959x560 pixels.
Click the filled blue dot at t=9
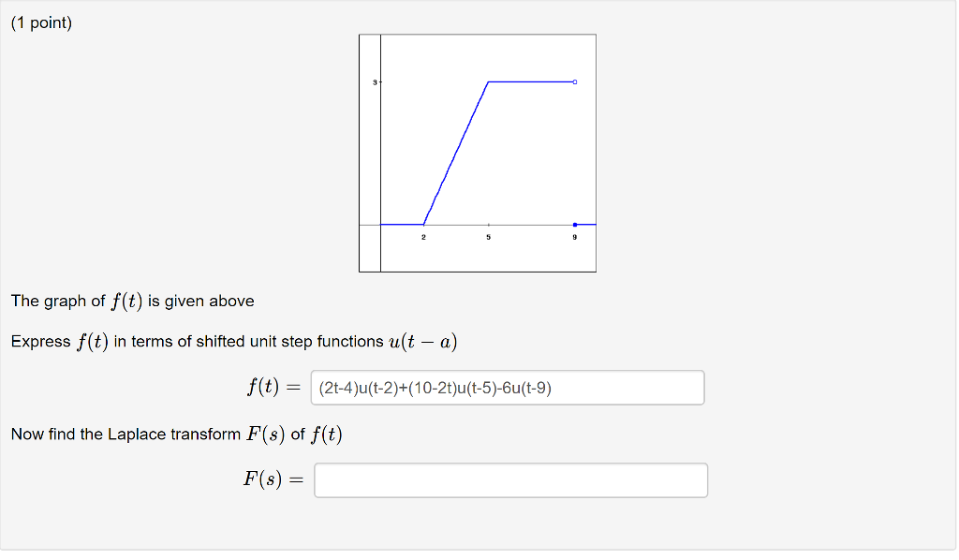point(574,223)
